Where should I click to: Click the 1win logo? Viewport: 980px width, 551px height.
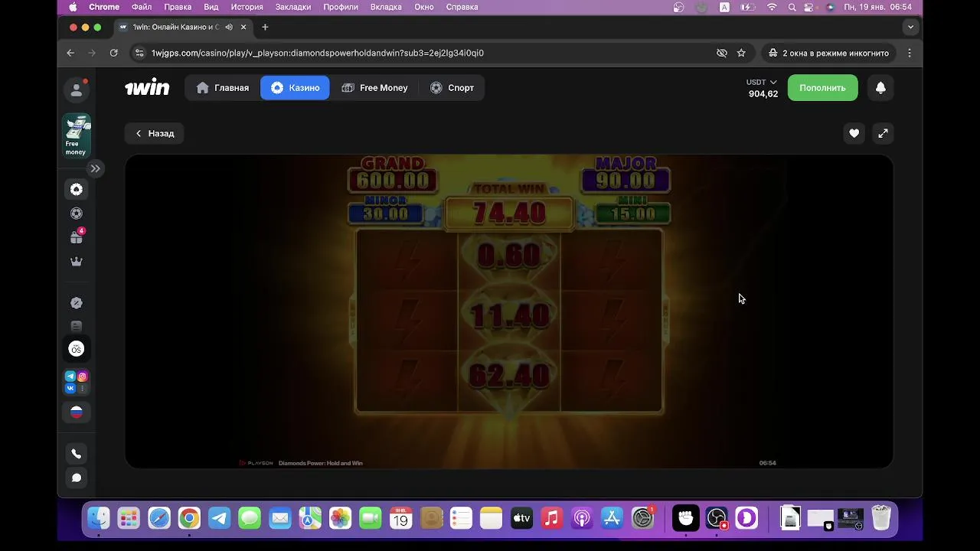pyautogui.click(x=147, y=88)
